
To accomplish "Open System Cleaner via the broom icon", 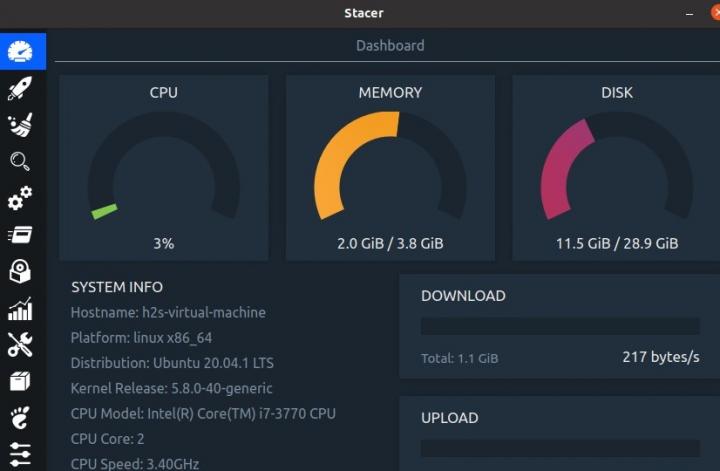I will click(20, 125).
